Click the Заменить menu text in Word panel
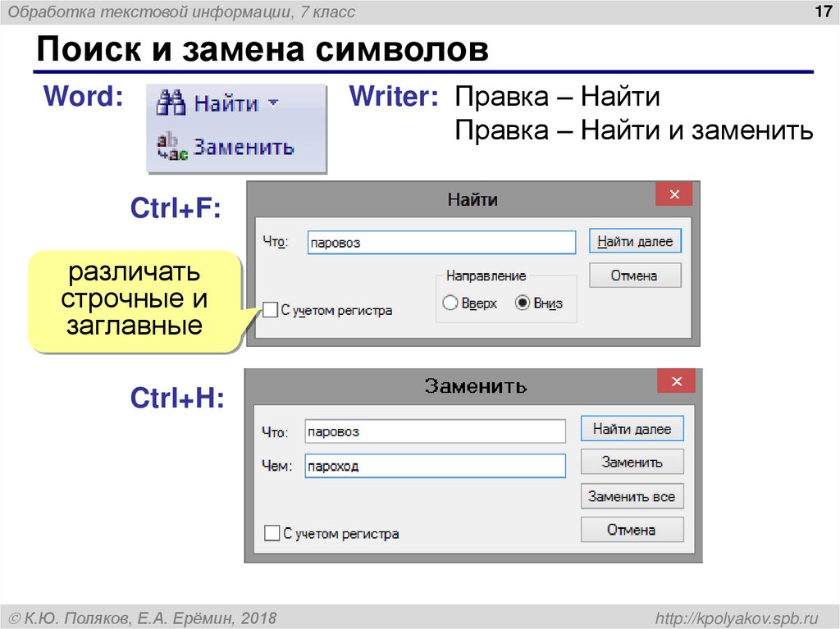This screenshot has width=840, height=629. coord(244,147)
